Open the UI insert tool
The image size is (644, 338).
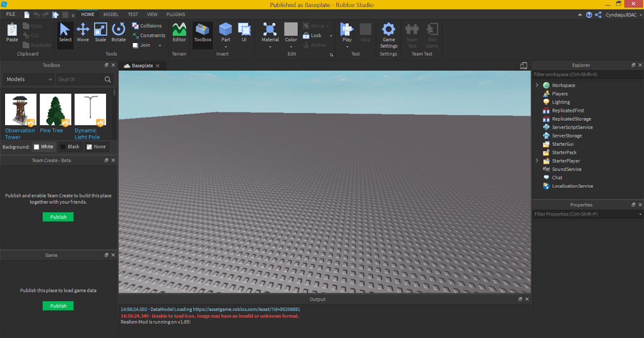pyautogui.click(x=244, y=32)
